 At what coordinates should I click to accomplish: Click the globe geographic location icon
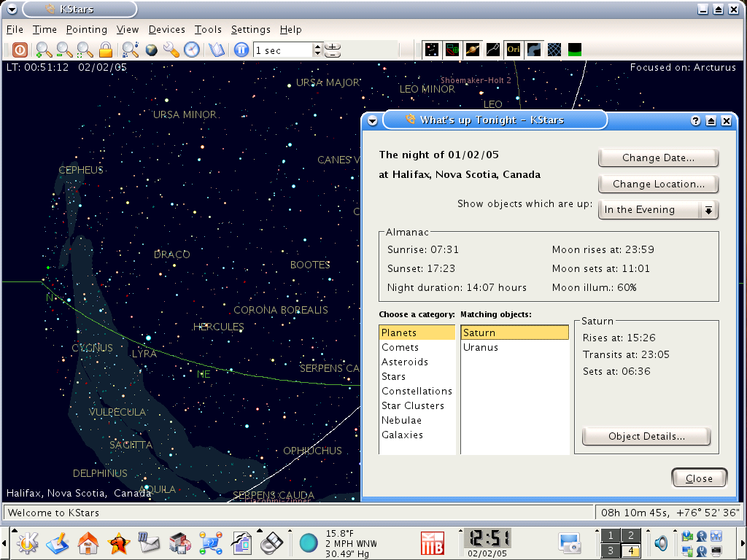(151, 50)
